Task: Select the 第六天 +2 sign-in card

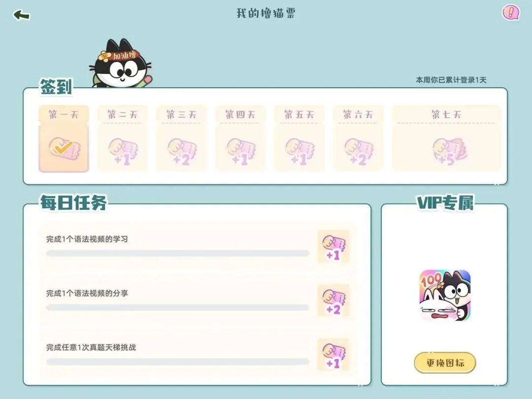Action: coord(358,138)
